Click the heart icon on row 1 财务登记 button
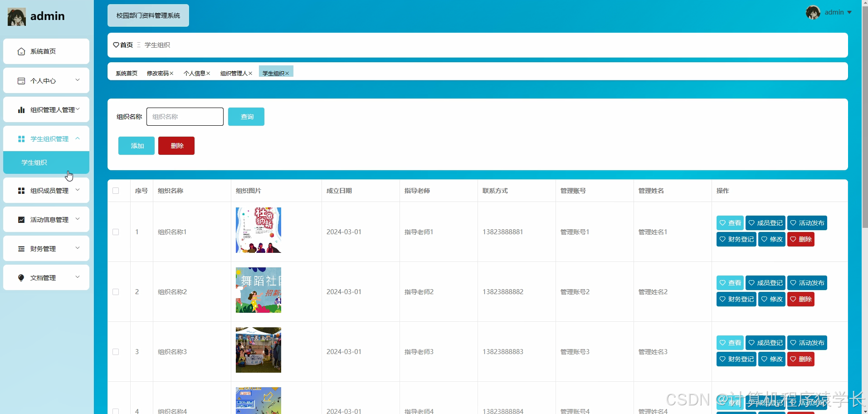Screen dimensions: 868x414 click(722, 239)
